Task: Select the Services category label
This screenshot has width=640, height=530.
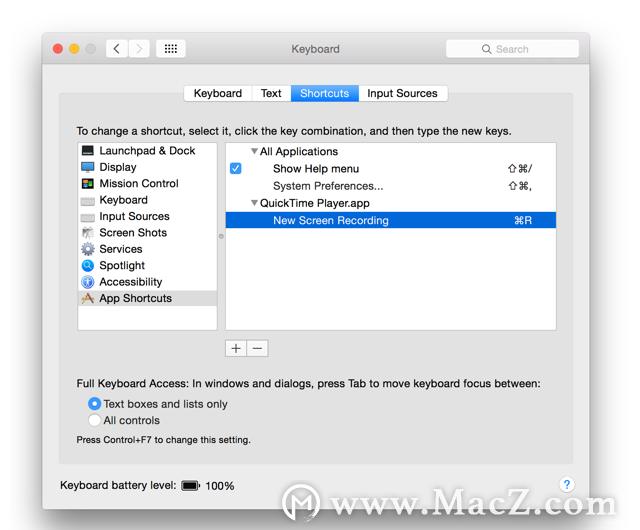Action: [x=121, y=249]
